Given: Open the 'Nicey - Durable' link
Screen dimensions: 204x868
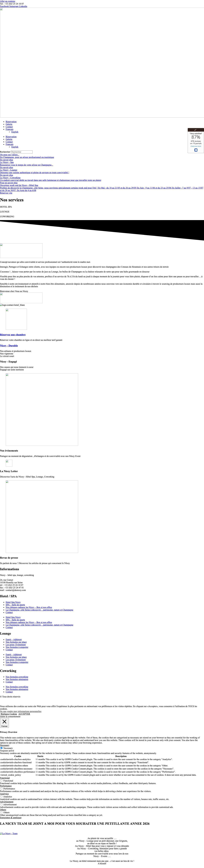Looking at the screenshot, I should (x=9, y=346).
